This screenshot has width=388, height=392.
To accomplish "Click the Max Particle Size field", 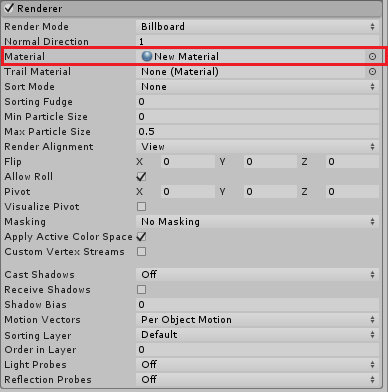I will pyautogui.click(x=257, y=132).
